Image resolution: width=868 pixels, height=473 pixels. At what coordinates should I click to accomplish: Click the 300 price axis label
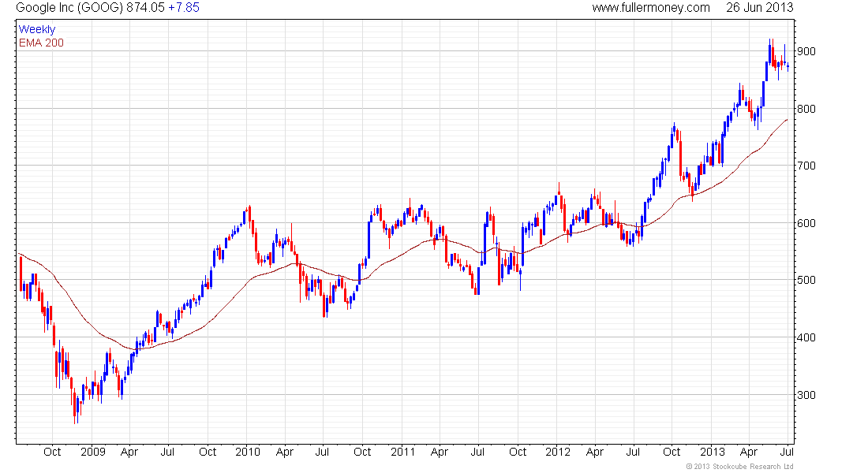(x=806, y=396)
